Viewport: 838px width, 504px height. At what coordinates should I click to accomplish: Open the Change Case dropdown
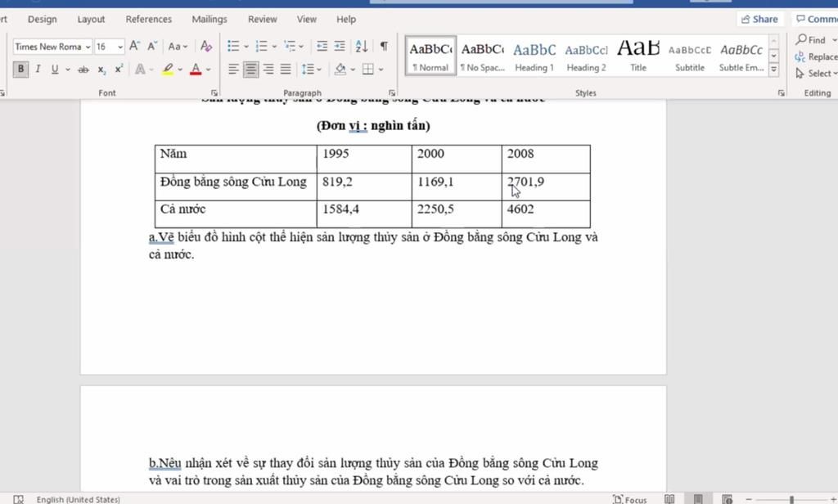tap(178, 47)
